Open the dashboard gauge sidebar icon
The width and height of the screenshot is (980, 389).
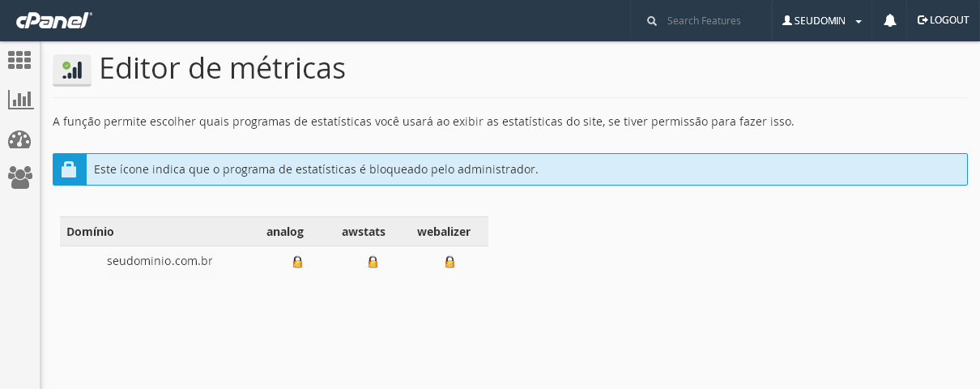pos(19,139)
